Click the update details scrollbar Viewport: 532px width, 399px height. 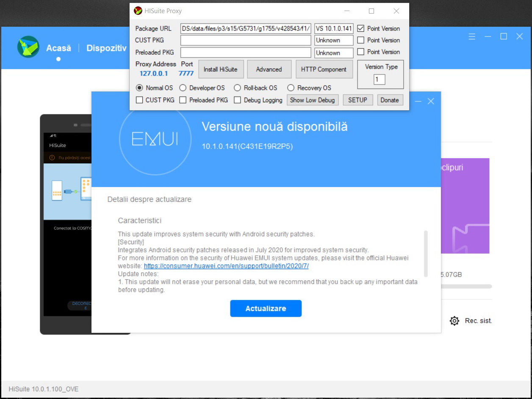click(426, 254)
